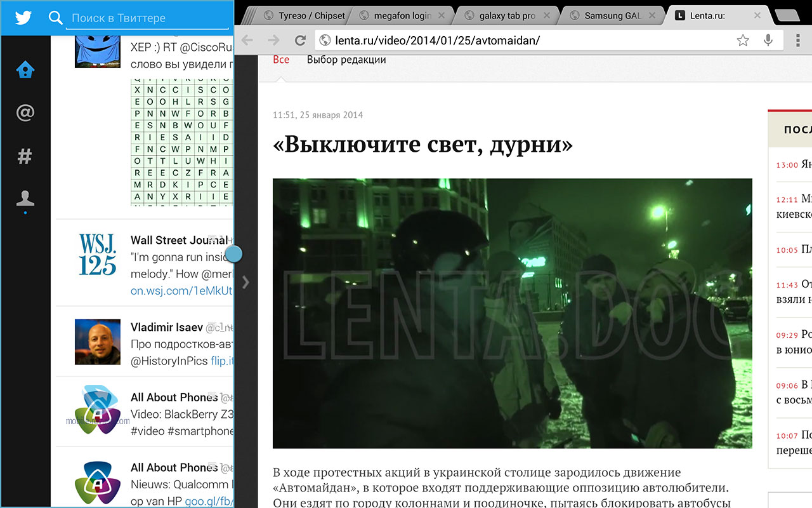Image resolution: width=812 pixels, height=508 pixels.
Task: Close the galaxy tab pro tab
Action: (x=547, y=15)
